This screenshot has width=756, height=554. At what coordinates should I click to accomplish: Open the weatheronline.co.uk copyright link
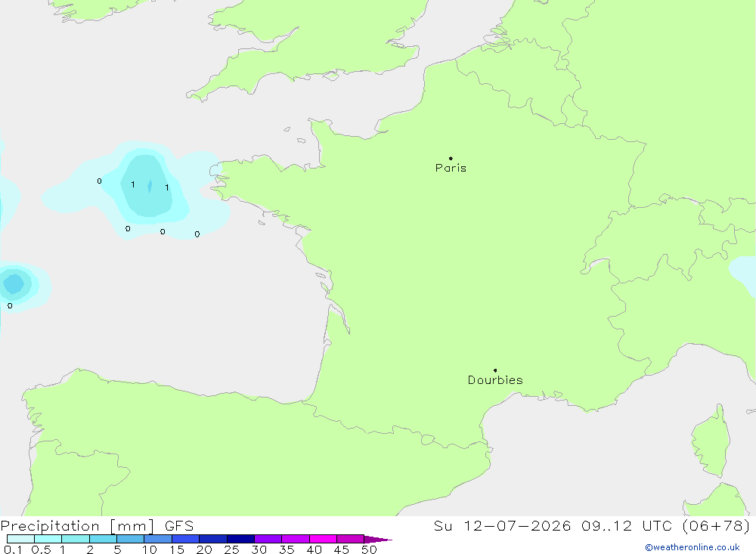tap(692, 547)
